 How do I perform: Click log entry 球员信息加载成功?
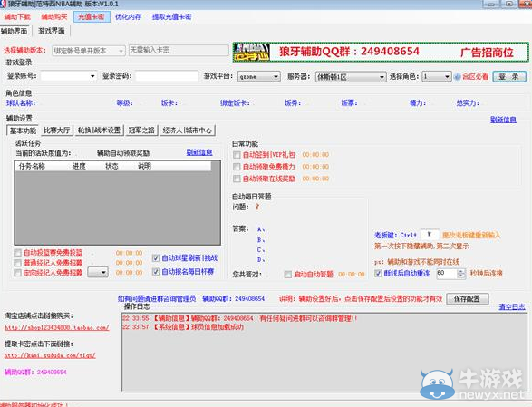[x=183, y=327]
